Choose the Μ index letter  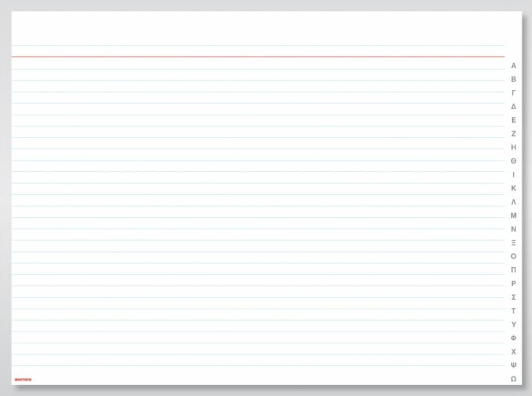point(513,215)
